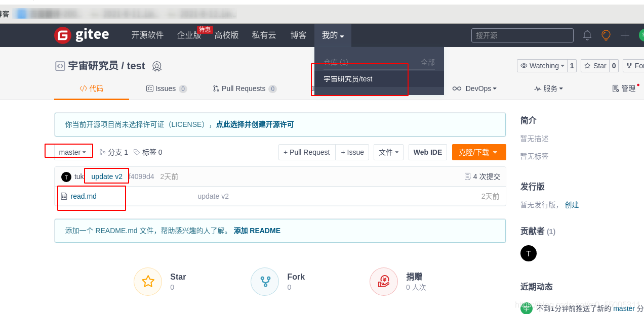The width and height of the screenshot is (644, 314).
Task: Expand the Watching dropdown
Action: [542, 66]
